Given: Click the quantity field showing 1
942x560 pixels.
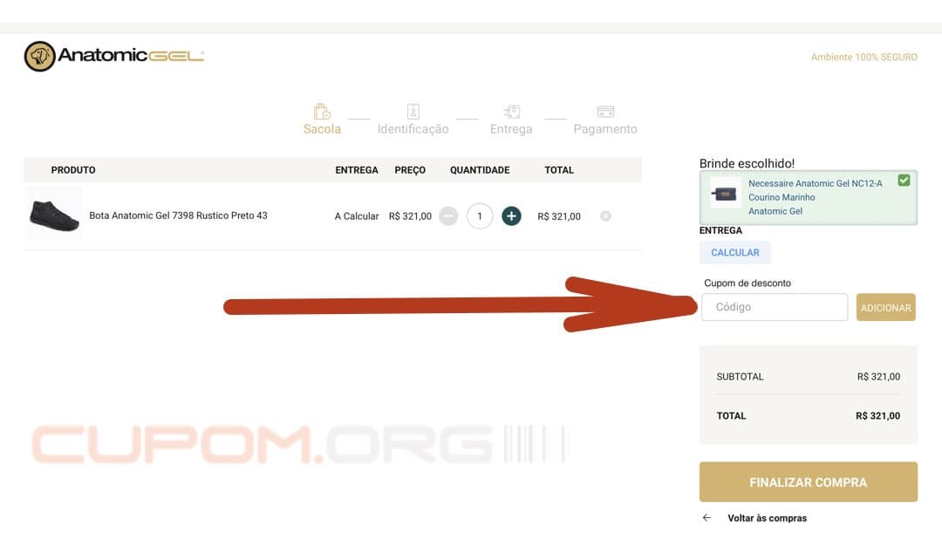Looking at the screenshot, I should (480, 216).
